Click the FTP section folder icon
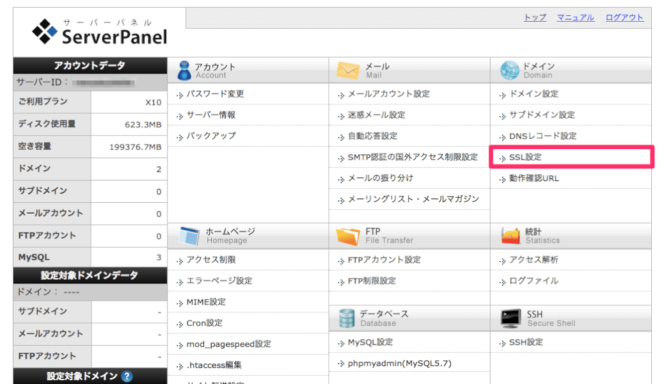Viewport: 664px width, 384px height. tap(348, 236)
